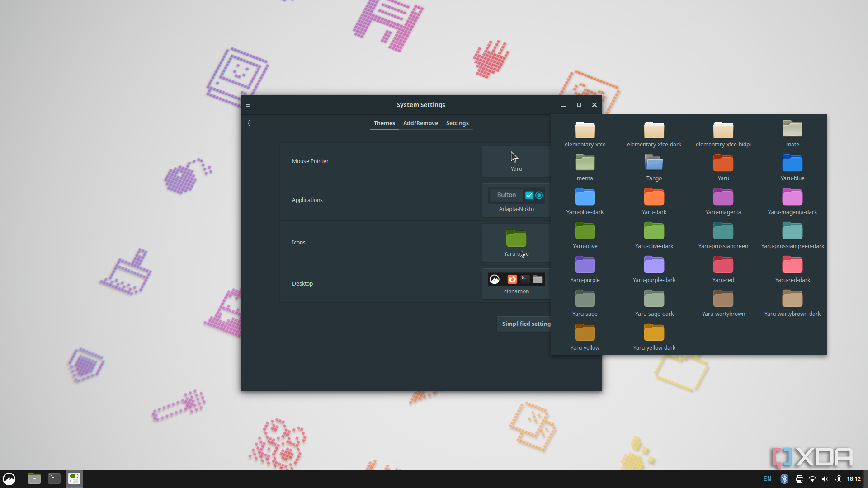Open the Icons theme chooser button
Screen dimensions: 868x488
tap(516, 243)
